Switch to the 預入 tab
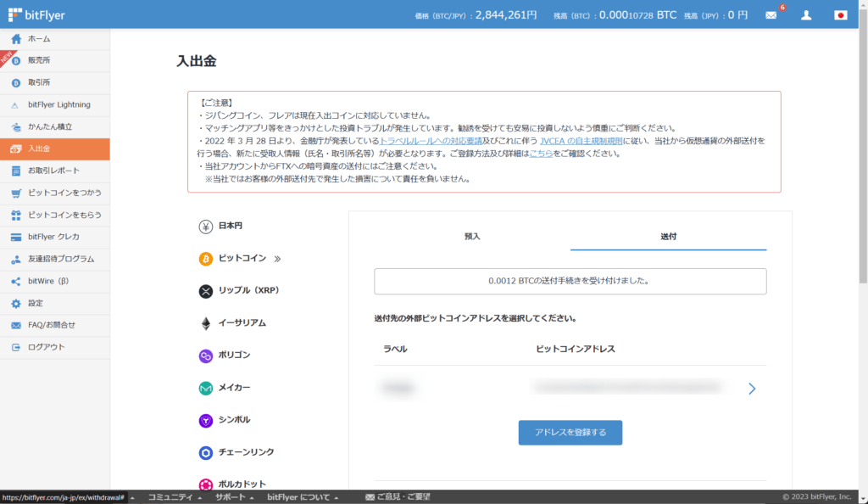Screen dimensions: 868x504 [472, 237]
